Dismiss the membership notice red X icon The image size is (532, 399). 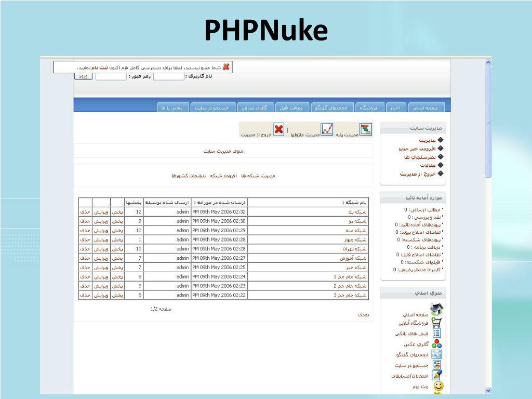coord(227,67)
